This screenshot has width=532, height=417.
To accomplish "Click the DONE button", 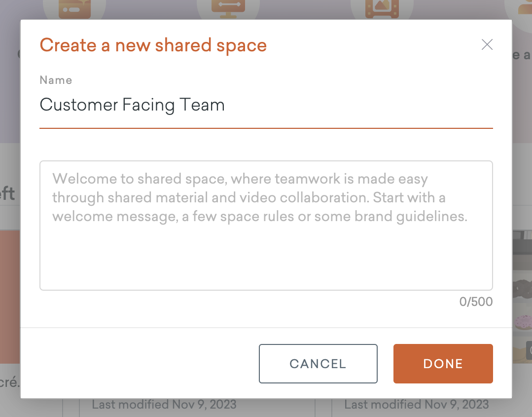I will (x=443, y=364).
